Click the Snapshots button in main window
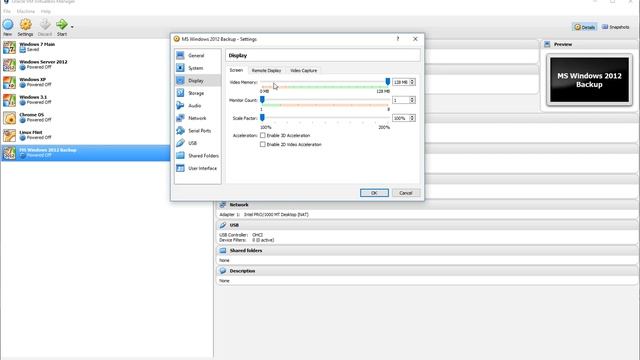The height and width of the screenshot is (360, 640). coord(616,27)
